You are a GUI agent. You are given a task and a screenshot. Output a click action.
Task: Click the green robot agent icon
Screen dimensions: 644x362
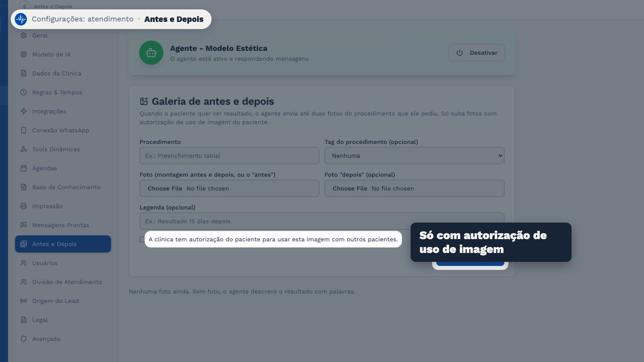point(151,53)
